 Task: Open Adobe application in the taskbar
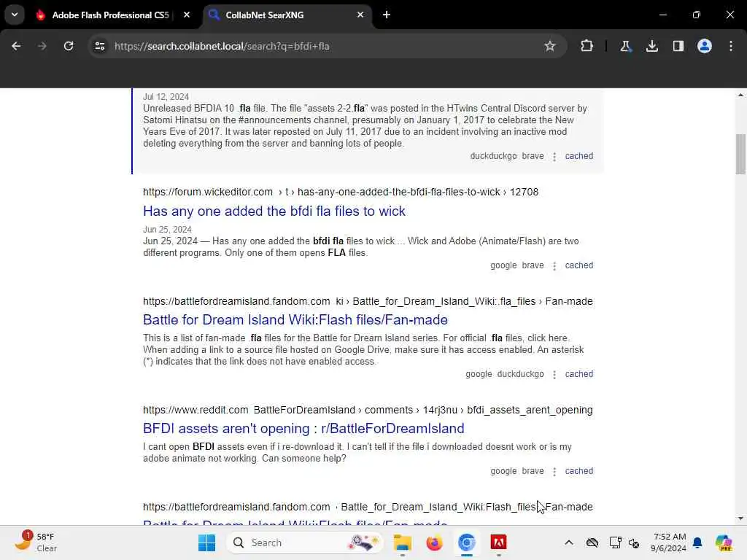498,542
